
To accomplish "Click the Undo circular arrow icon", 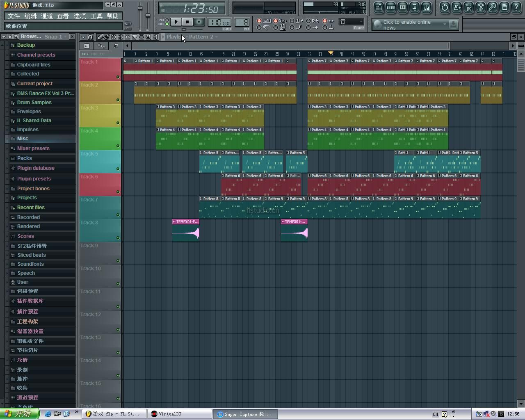I will (445, 7).
